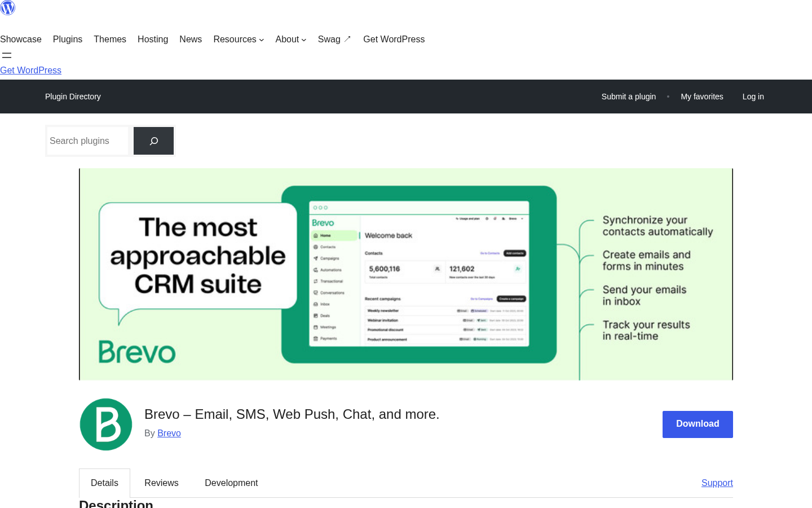Switch to the Development tab
Screen dimensions: 812x508
point(231,483)
